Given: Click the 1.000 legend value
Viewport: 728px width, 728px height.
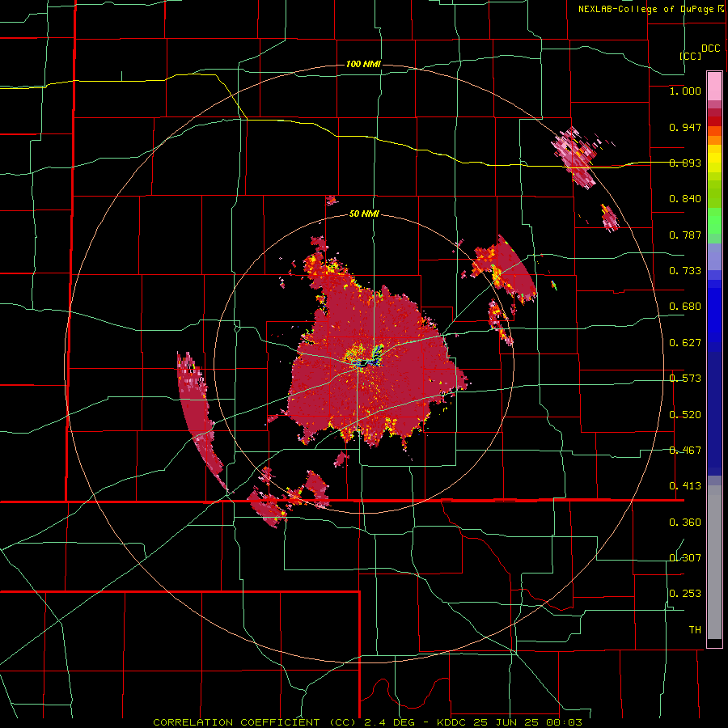Looking at the screenshot, I should pyautogui.click(x=685, y=91).
